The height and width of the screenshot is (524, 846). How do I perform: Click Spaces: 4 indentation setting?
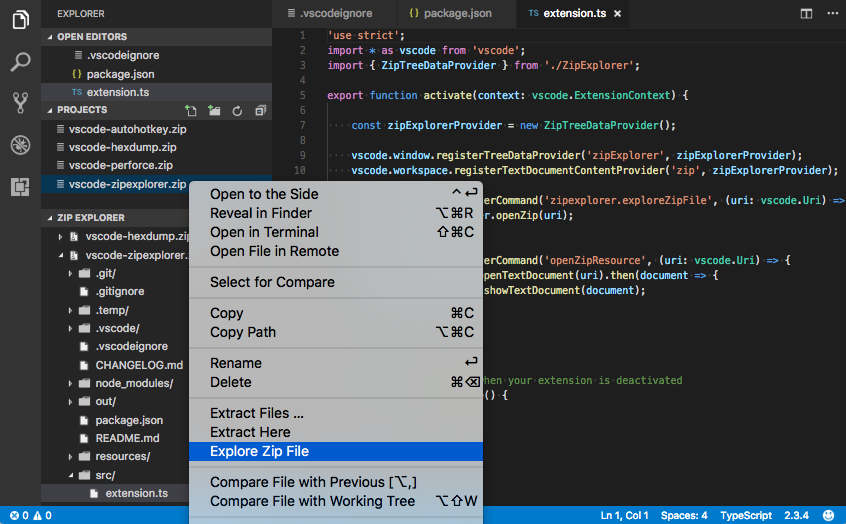[x=684, y=515]
